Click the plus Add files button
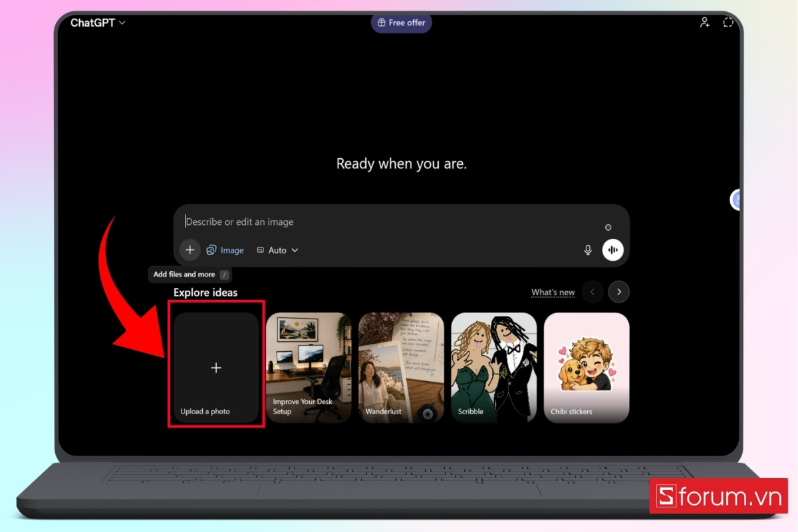798x532 pixels. (x=190, y=250)
